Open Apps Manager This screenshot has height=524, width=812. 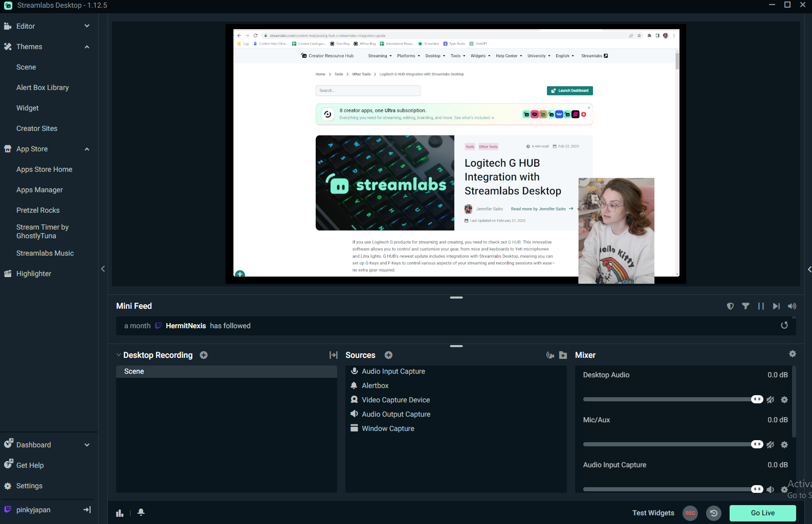(39, 190)
